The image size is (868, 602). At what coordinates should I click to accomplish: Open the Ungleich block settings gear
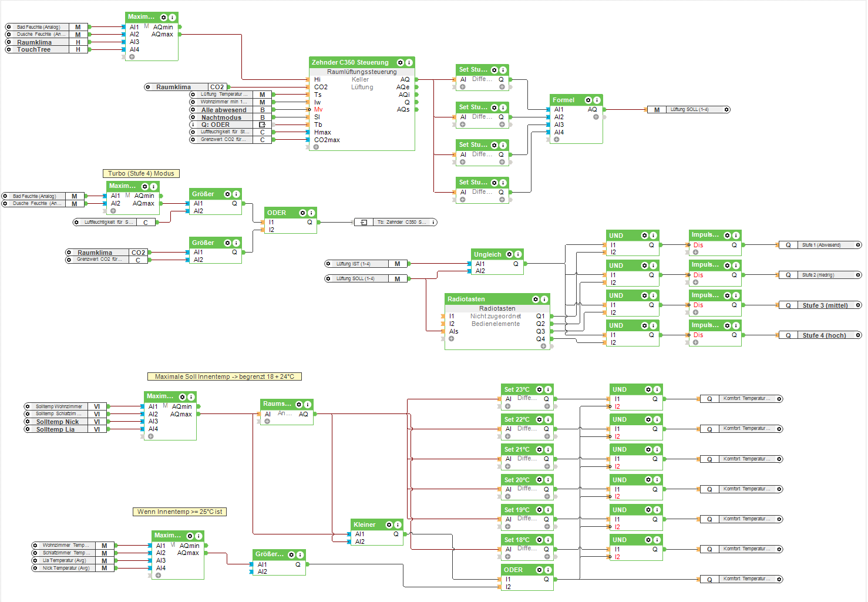pos(509,254)
